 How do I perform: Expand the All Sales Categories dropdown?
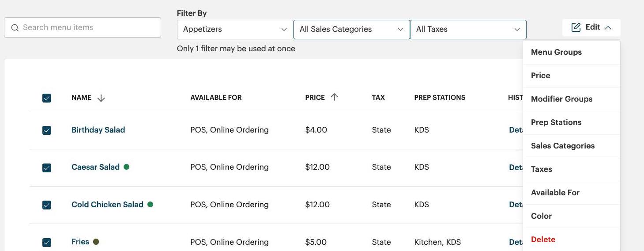point(351,29)
